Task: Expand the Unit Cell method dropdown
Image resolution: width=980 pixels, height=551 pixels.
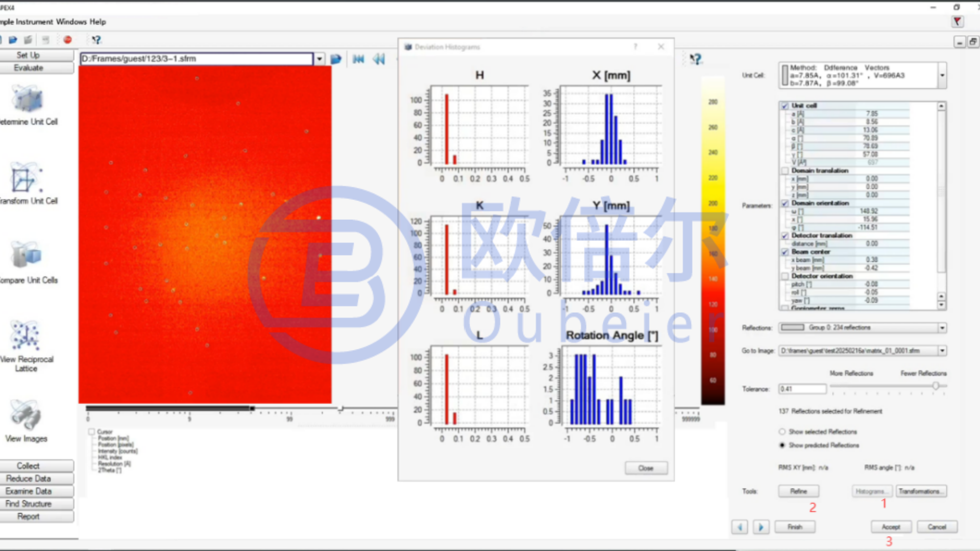Action: (942, 76)
